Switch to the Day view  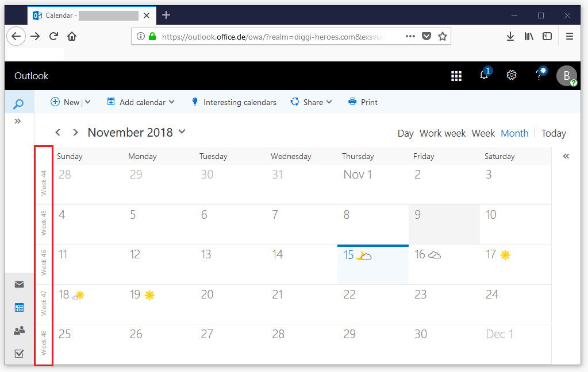coord(405,133)
